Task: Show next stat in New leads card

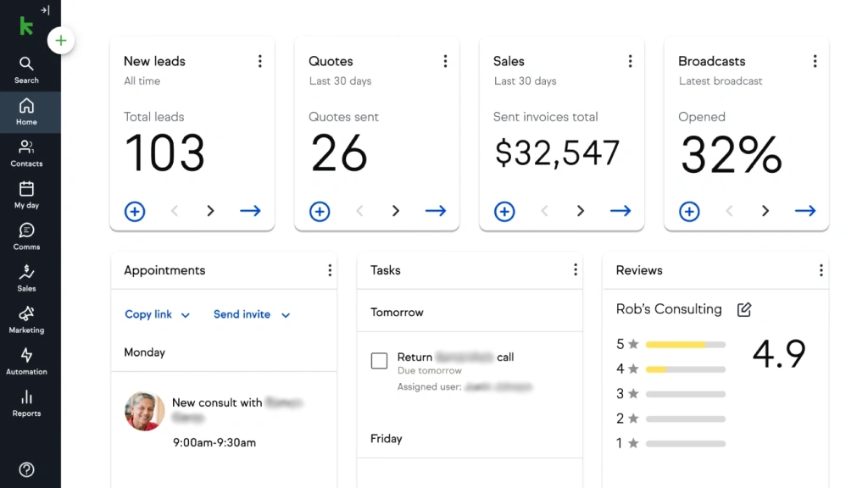Action: (x=210, y=211)
